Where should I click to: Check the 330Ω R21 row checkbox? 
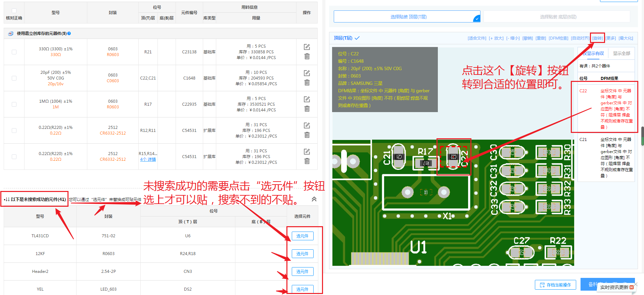[14, 52]
